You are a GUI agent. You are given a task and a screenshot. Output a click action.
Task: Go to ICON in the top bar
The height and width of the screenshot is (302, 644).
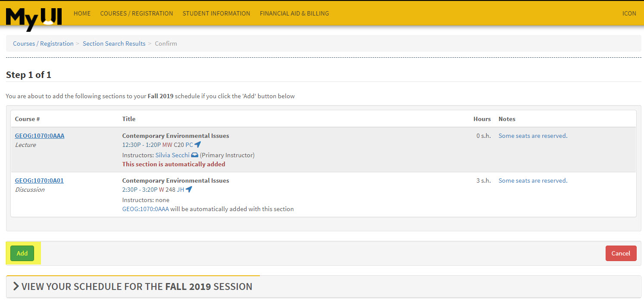pos(629,13)
